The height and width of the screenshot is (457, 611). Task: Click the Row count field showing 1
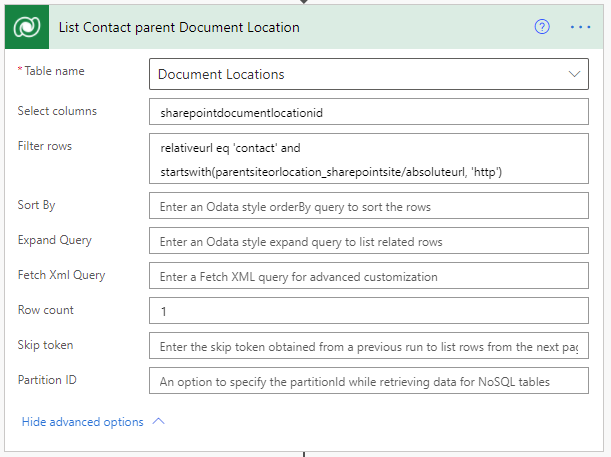point(368,311)
